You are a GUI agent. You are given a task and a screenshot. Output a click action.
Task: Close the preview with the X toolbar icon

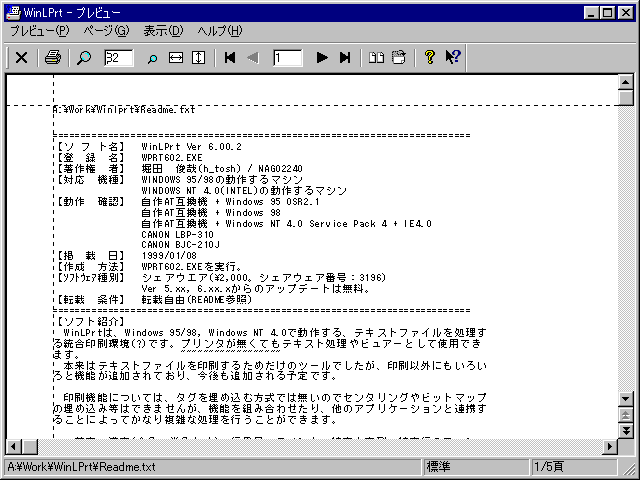tap(21, 58)
